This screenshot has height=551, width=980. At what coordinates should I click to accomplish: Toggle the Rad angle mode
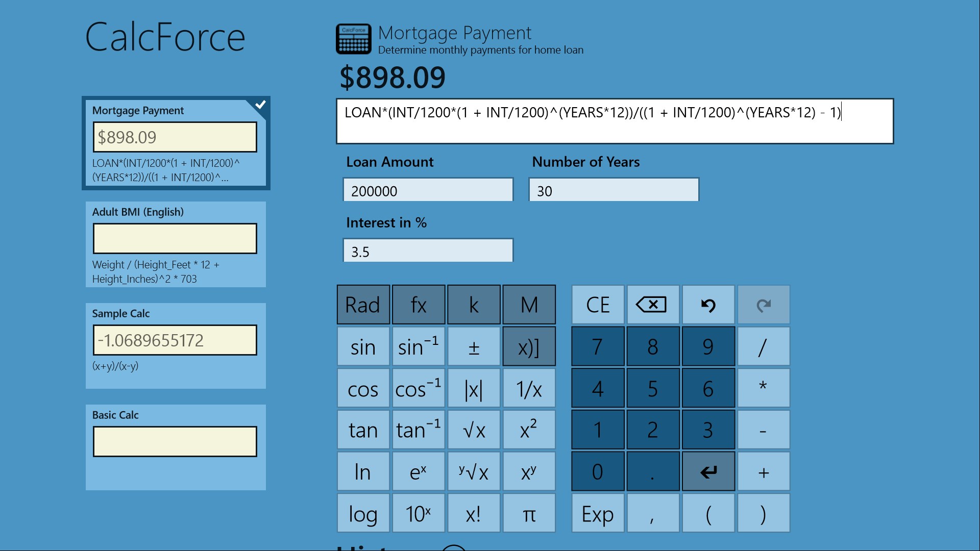tap(363, 305)
